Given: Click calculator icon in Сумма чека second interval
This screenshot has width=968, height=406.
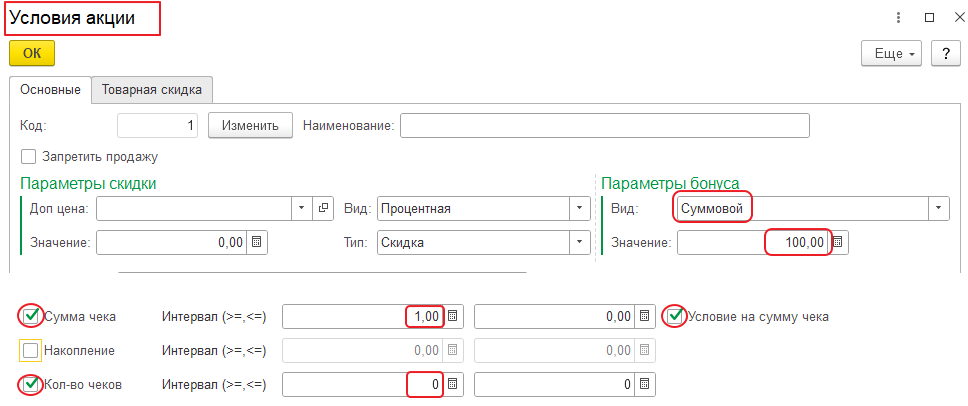Looking at the screenshot, I should click(643, 316).
